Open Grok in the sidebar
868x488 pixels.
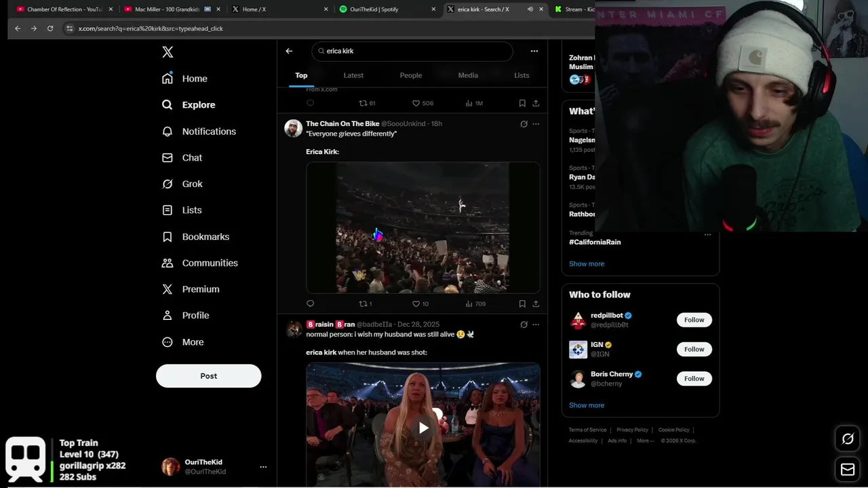coord(182,184)
